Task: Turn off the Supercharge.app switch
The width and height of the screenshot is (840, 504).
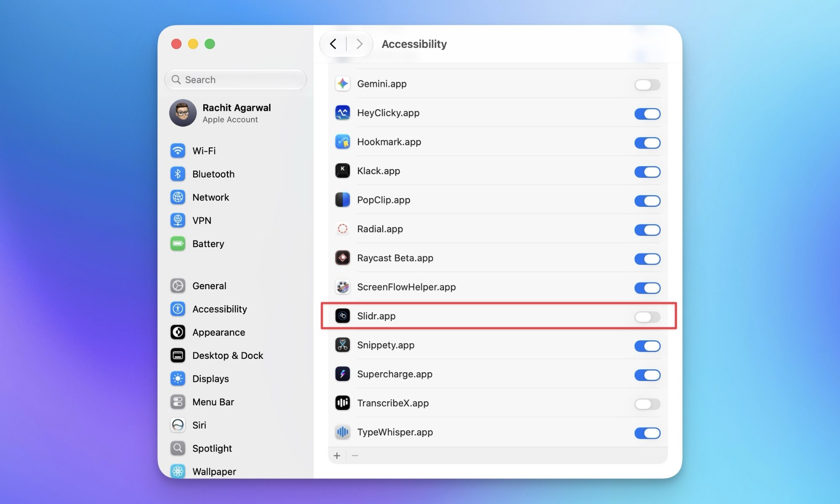Action: tap(647, 375)
